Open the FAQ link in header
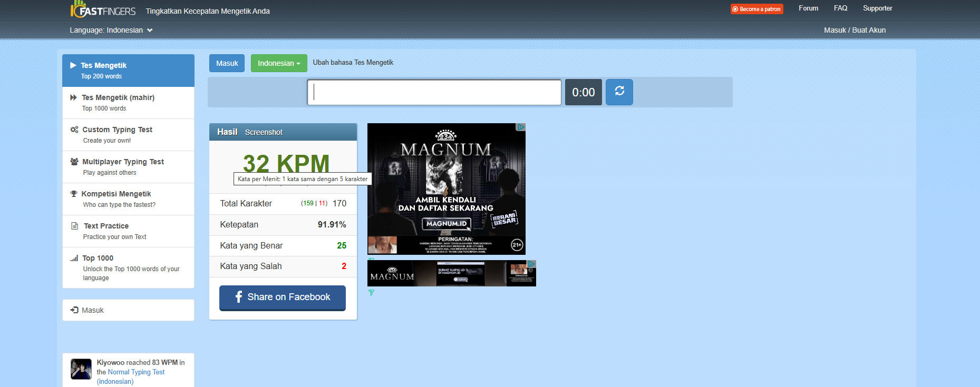The height and width of the screenshot is (387, 980). tap(840, 8)
